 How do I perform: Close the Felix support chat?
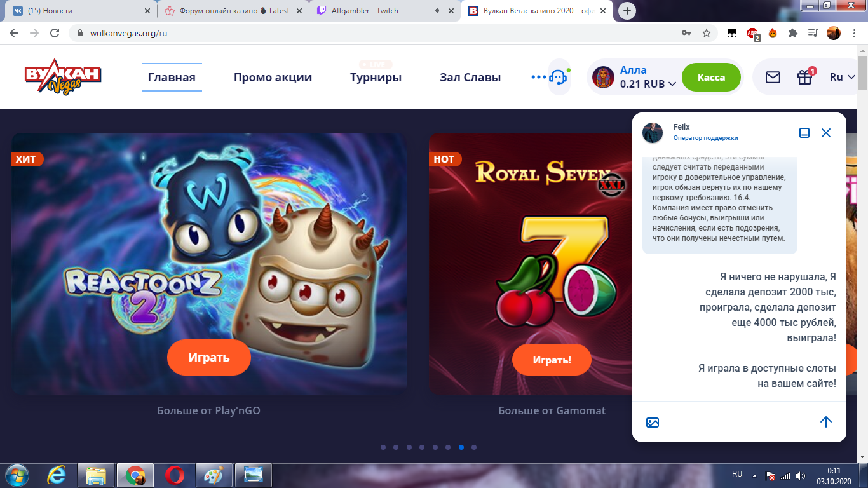point(826,133)
